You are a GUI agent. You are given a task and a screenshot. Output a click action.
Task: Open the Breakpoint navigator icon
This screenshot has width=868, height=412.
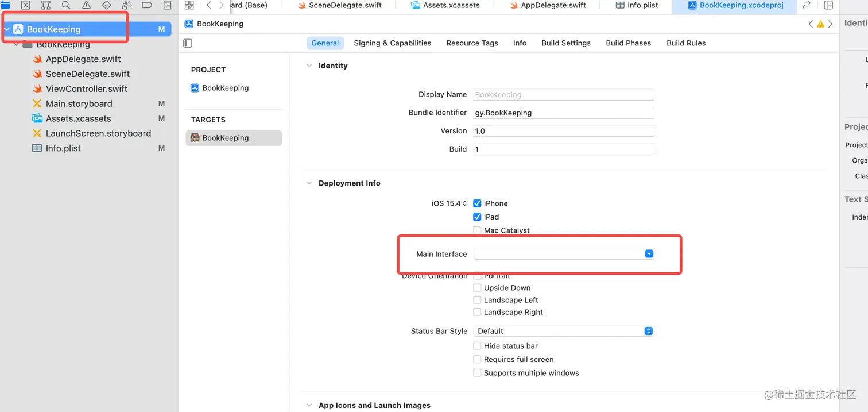pyautogui.click(x=147, y=5)
